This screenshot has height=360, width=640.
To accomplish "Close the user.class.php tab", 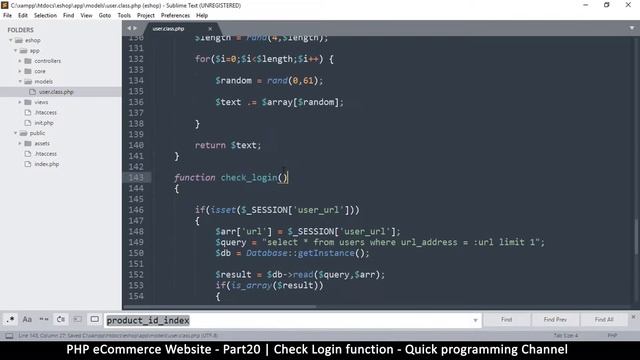I will (210, 29).
